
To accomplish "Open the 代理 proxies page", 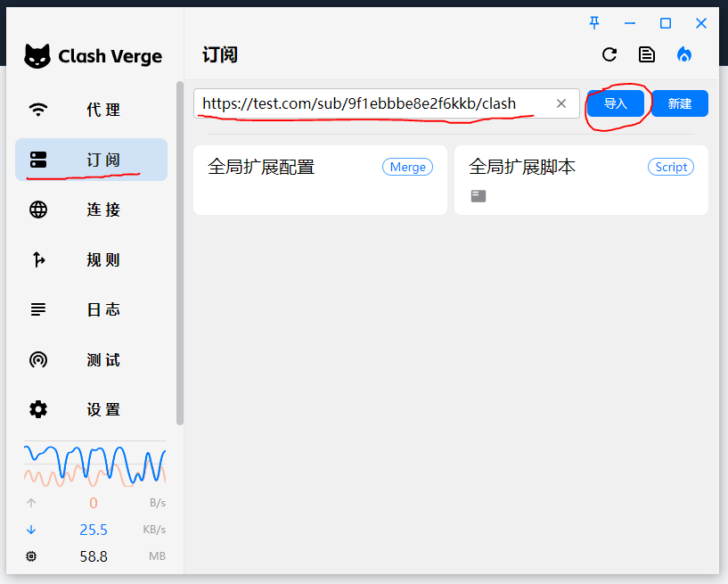I will [x=91, y=110].
